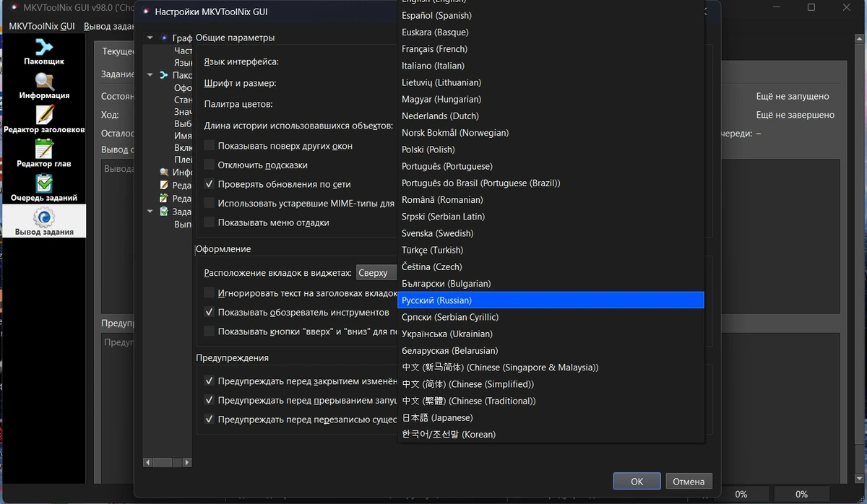Uncheck Проверять обновления по сети

point(210,184)
